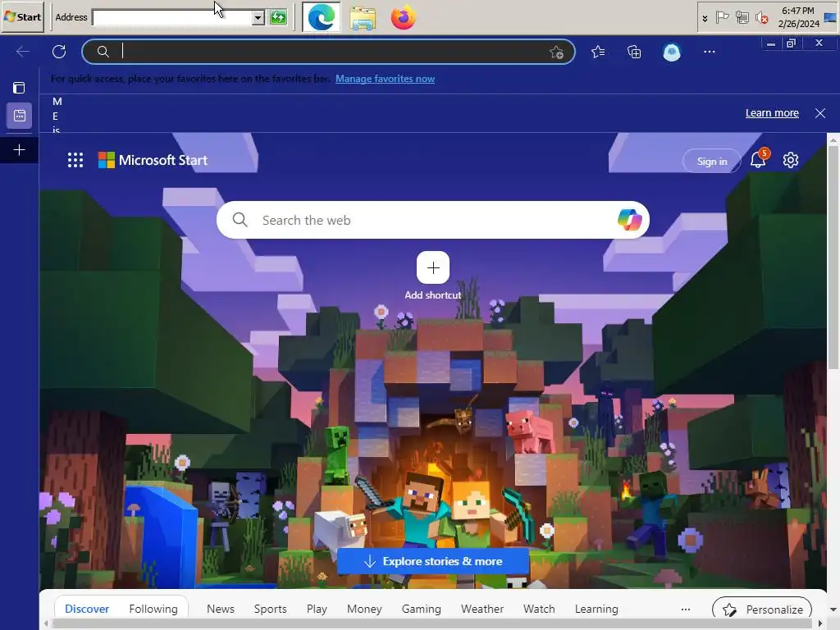The width and height of the screenshot is (840, 630).
Task: Open the Money feed tab
Action: pos(364,609)
